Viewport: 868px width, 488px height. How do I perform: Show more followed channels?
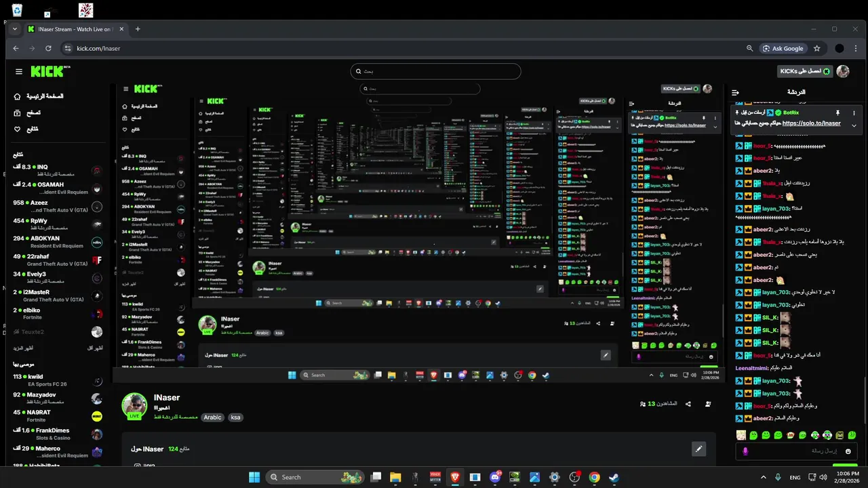coord(23,348)
